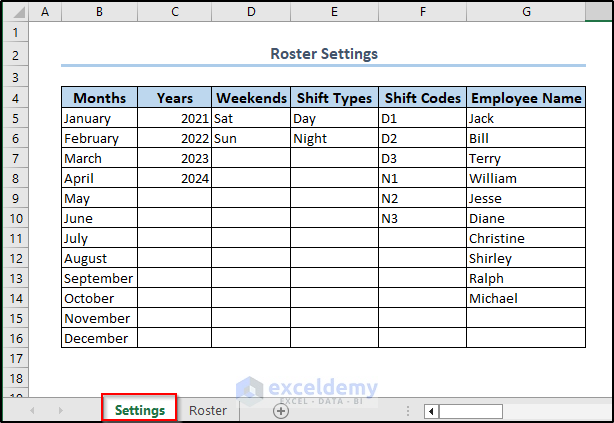Viewport: 614px width, 423px height.
Task: Click the next sheet navigation arrow
Action: click(x=60, y=411)
